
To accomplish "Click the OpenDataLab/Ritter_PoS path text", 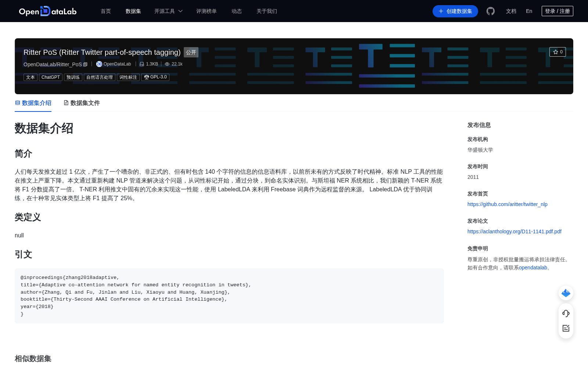I will 53,64.
